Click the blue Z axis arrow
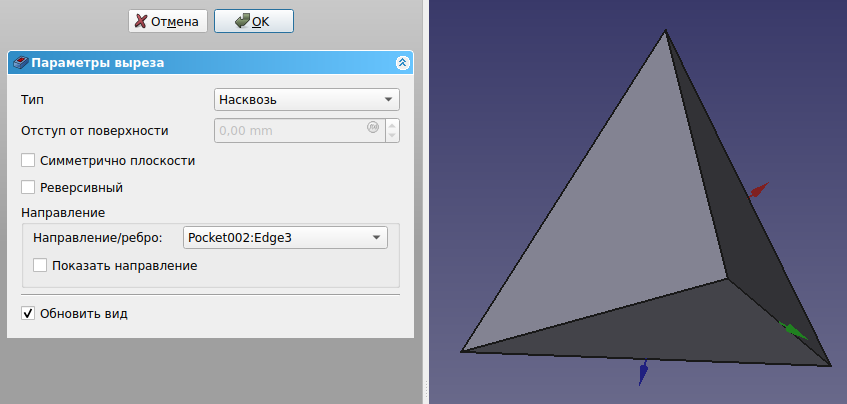 point(643,372)
